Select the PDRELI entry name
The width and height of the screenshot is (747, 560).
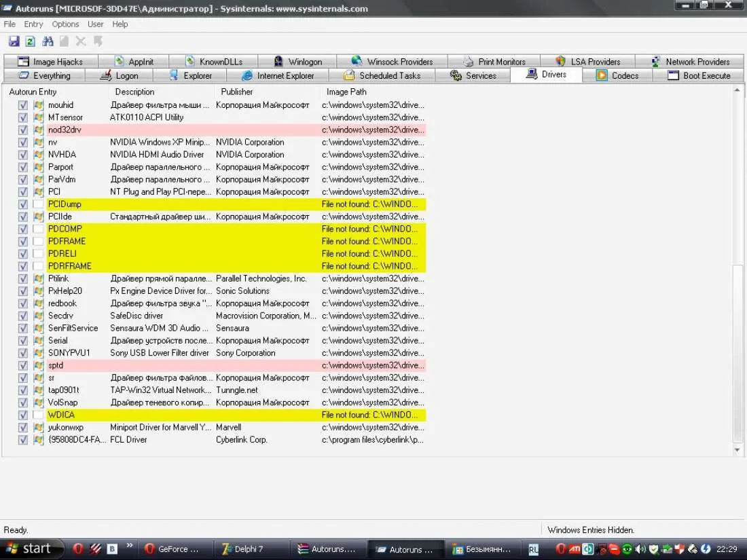pos(62,253)
